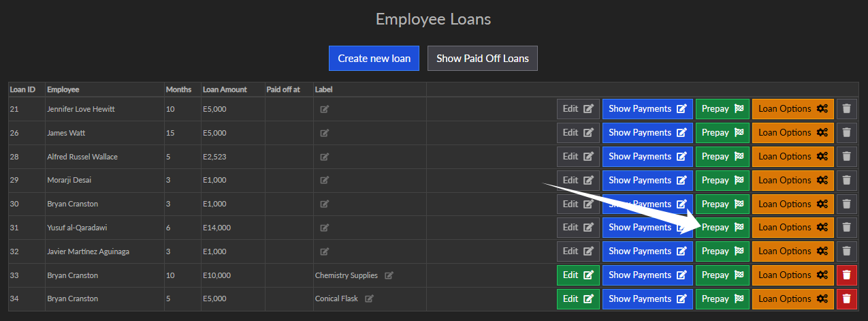Click the green Edit button for loan 34
868x321 pixels.
tap(578, 299)
